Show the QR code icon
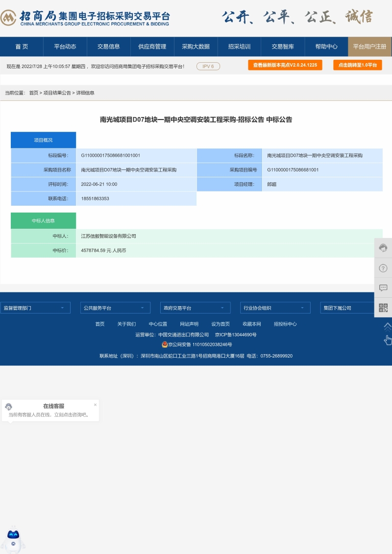 tap(383, 308)
